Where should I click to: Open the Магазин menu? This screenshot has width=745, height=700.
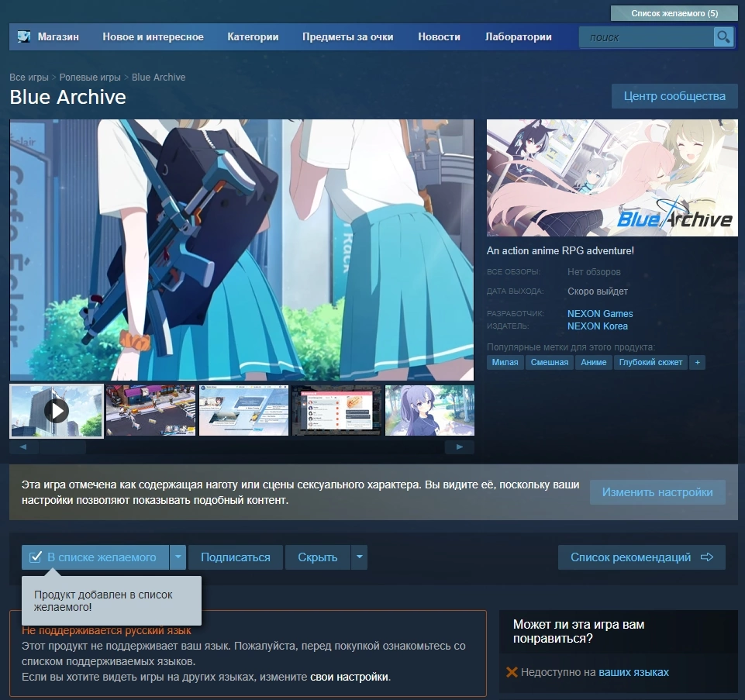[x=58, y=36]
